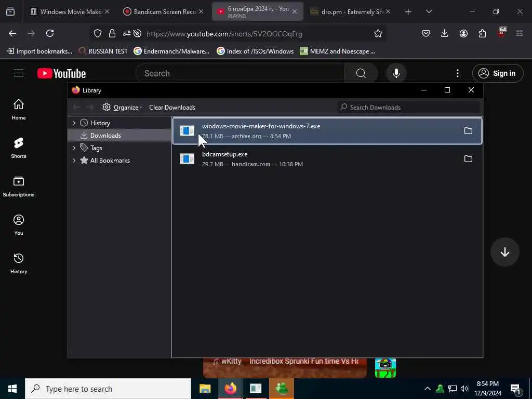The image size is (532, 399).
Task: Click the Short's sound thumbnail
Action: click(x=385, y=368)
